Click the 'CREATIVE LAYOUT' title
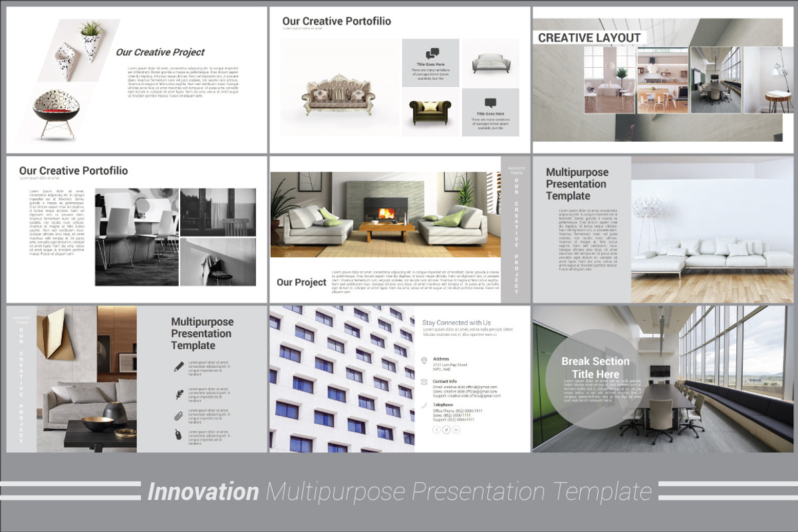Viewport: 798px width, 532px height. coord(589,38)
